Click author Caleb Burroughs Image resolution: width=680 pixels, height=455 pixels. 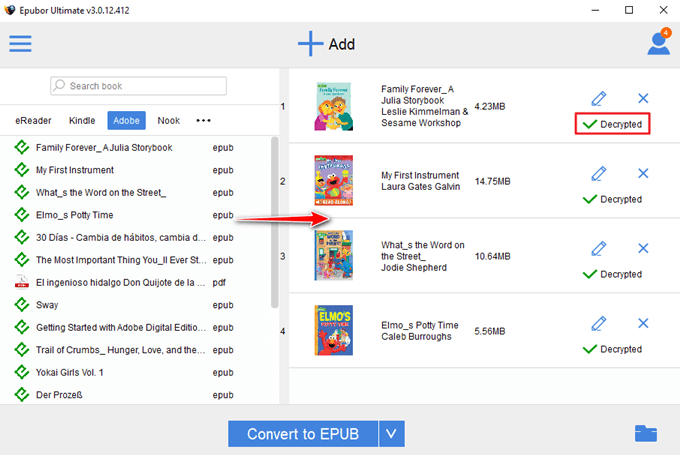(416, 337)
